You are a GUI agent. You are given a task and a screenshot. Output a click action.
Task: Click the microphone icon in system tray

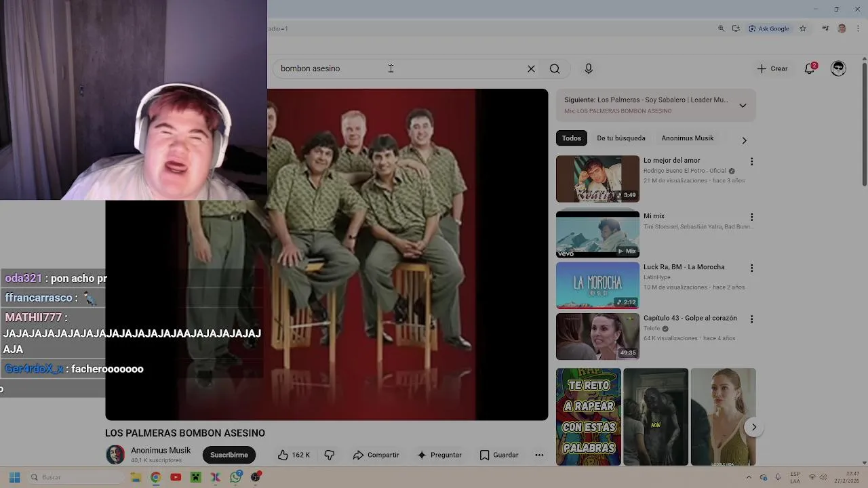[x=778, y=477]
